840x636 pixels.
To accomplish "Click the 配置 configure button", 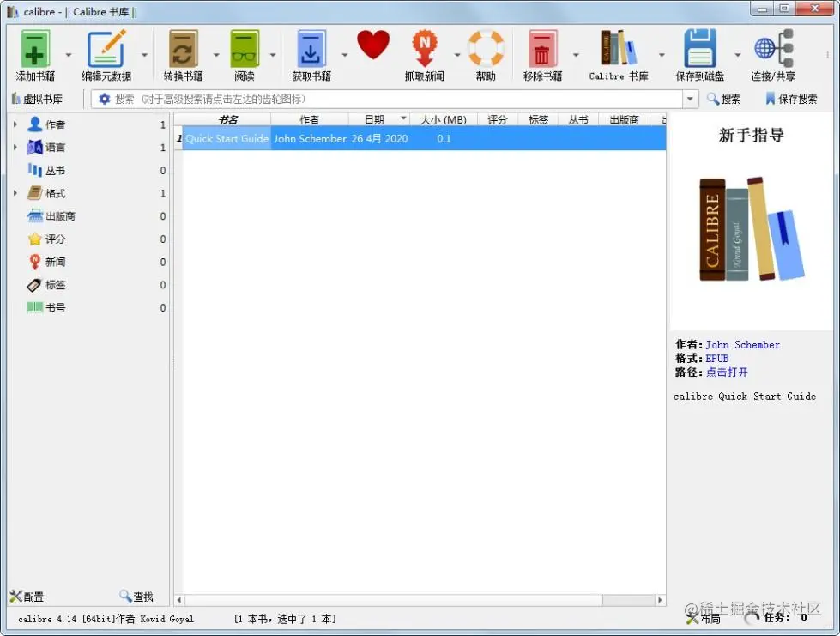I will coord(27,597).
